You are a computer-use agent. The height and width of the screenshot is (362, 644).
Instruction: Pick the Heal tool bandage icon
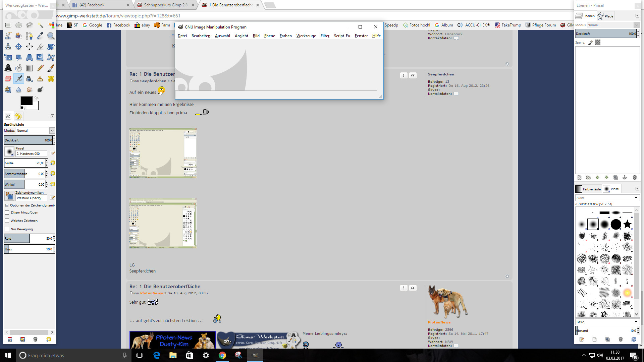click(x=51, y=79)
